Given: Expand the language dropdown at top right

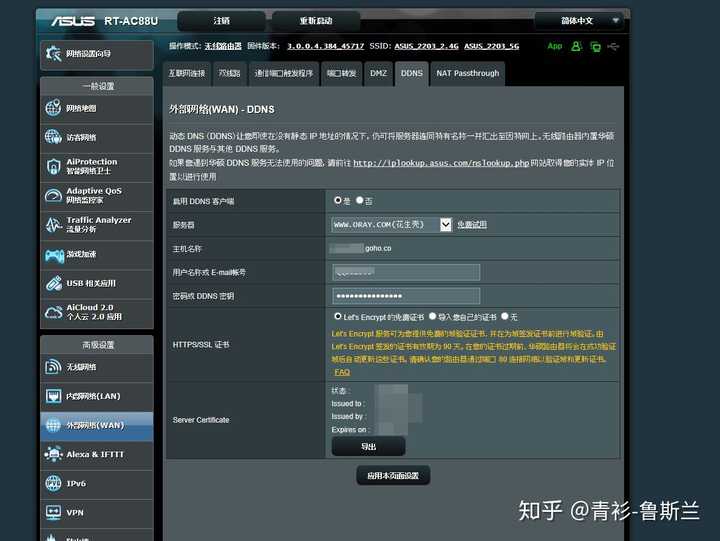Looking at the screenshot, I should [x=580, y=21].
